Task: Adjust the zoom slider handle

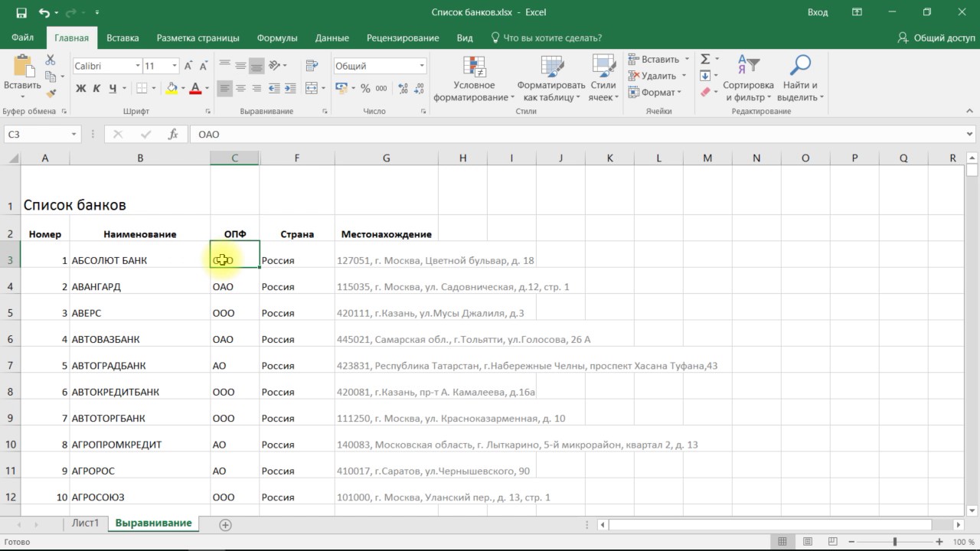Action: pyautogui.click(x=895, y=542)
